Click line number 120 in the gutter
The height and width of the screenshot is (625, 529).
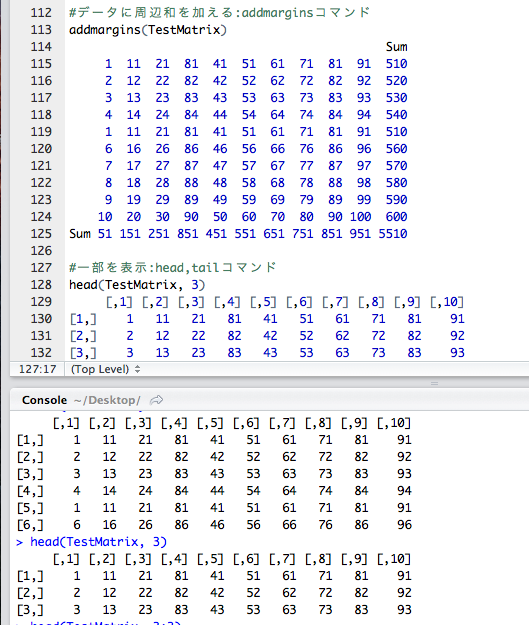click(x=41, y=149)
